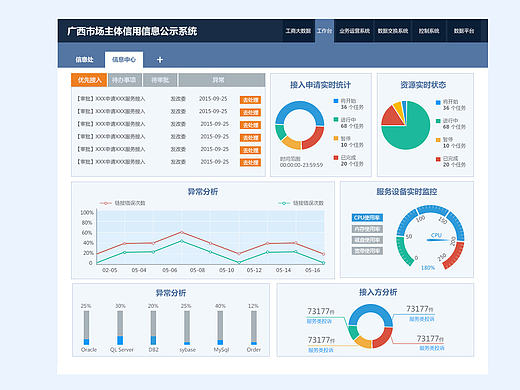The image size is (520, 390).
Task: Click the blue 待开始 swatch in 资源实时状态
Action: click(438, 102)
